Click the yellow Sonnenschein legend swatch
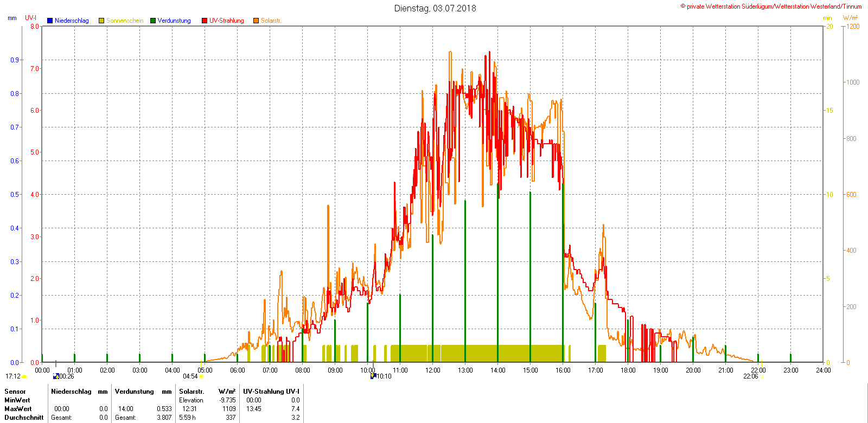 101,21
